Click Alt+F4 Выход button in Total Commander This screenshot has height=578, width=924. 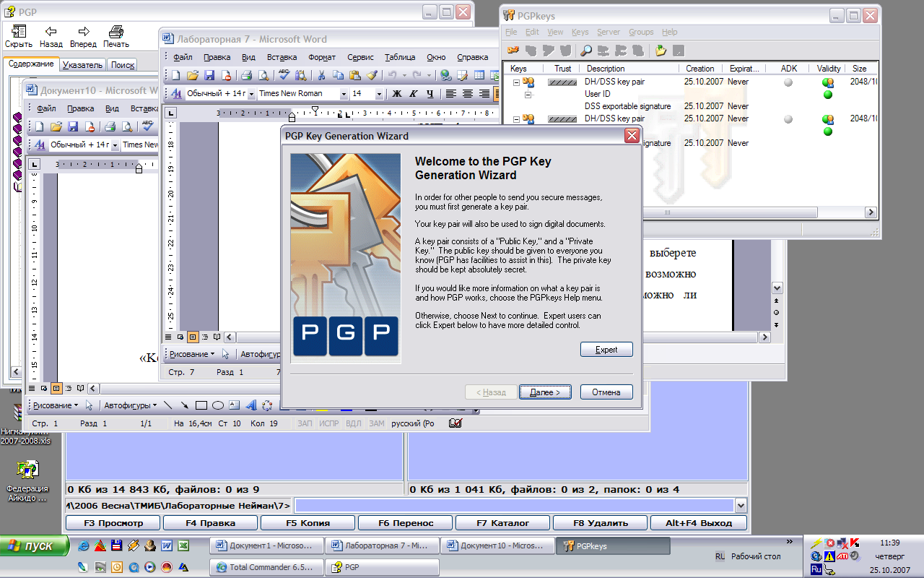(x=699, y=523)
